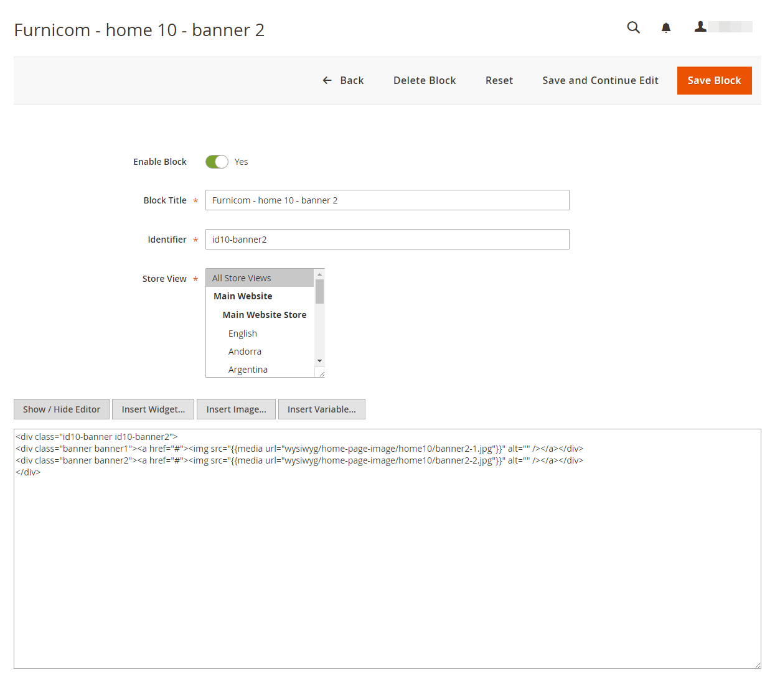Select All Store Views option
This screenshot has width=780, height=700.
[260, 278]
